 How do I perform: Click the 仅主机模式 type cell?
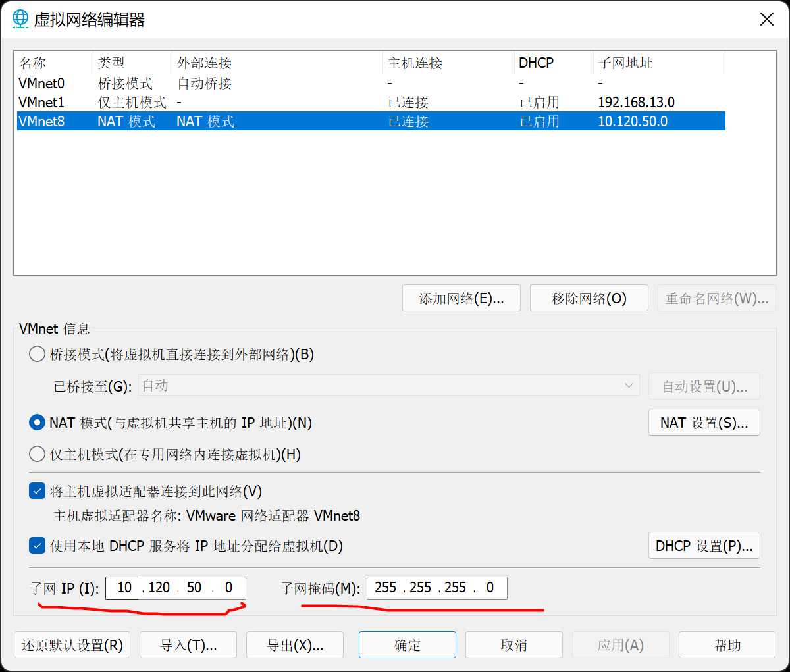[132, 102]
